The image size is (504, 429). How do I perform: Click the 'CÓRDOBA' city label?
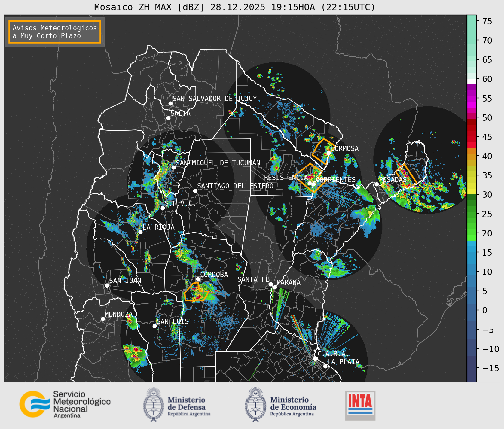click(214, 275)
